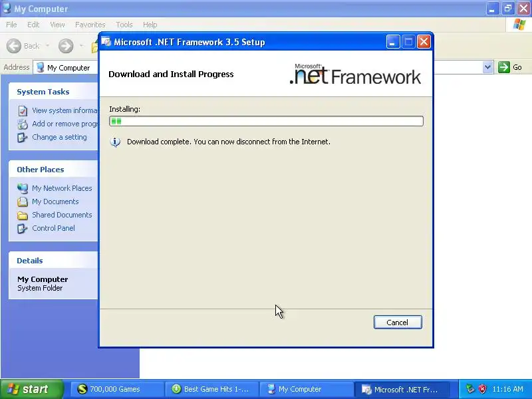This screenshot has width=532, height=399.
Task: Go to Shared Documents
Action: (x=62, y=215)
